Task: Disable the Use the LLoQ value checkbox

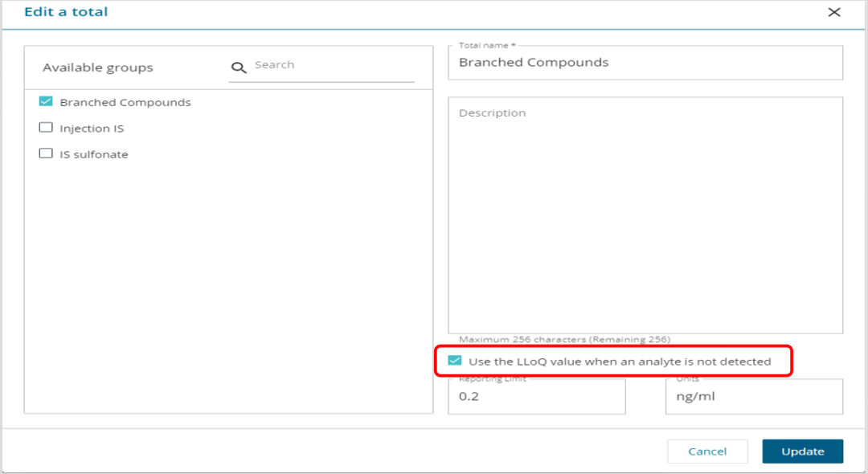Action: [x=455, y=361]
